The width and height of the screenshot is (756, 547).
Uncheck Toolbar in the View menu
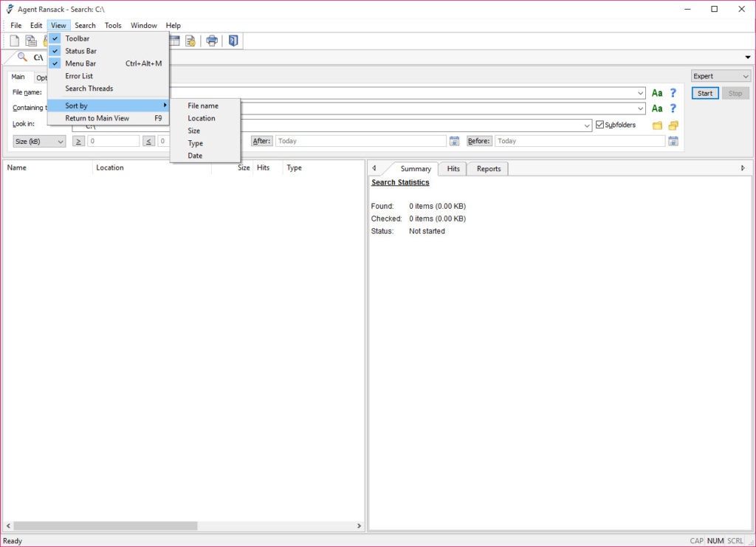pyautogui.click(x=109, y=38)
